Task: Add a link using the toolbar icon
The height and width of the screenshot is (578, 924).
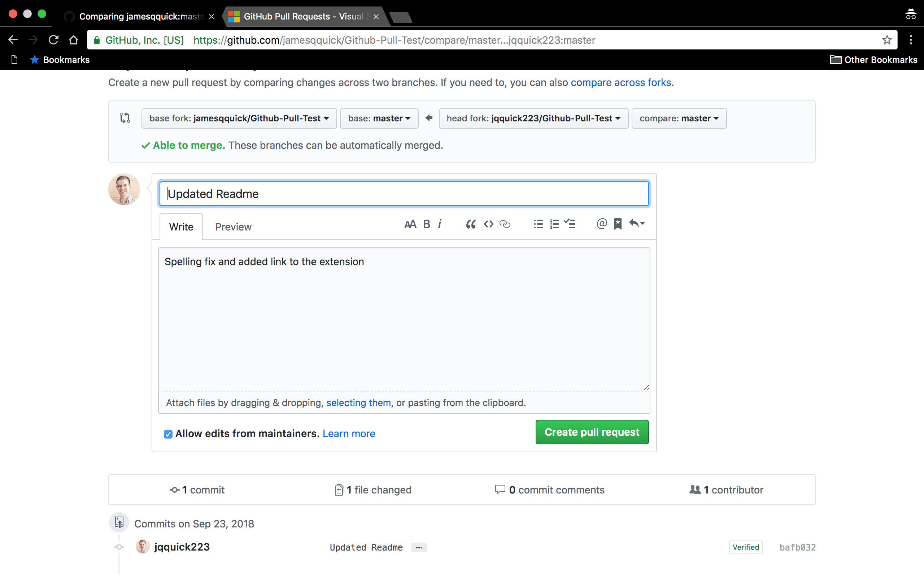Action: (x=505, y=224)
